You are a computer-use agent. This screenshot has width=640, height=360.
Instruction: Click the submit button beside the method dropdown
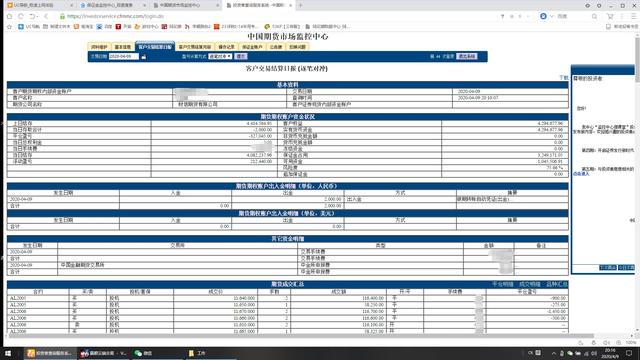pos(241,56)
